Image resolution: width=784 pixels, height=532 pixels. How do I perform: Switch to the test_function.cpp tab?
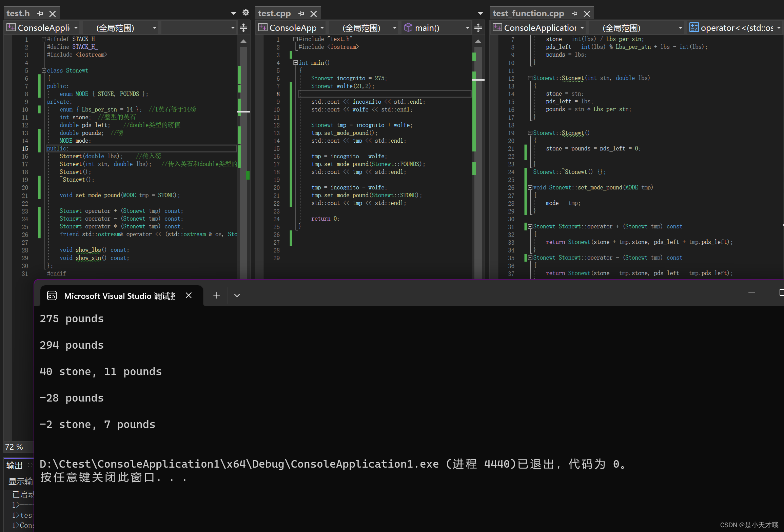tap(528, 13)
